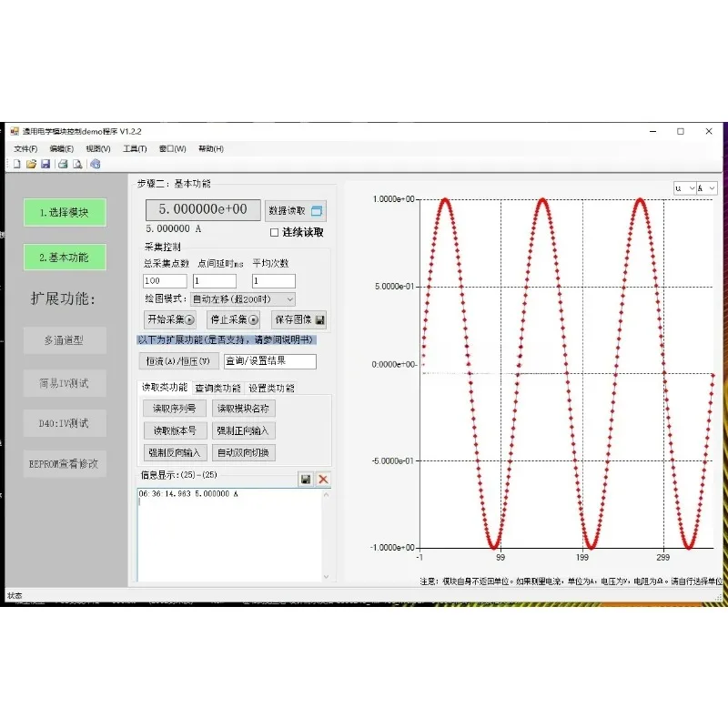
Task: Open the 帮助(H) menu
Action: (211, 148)
